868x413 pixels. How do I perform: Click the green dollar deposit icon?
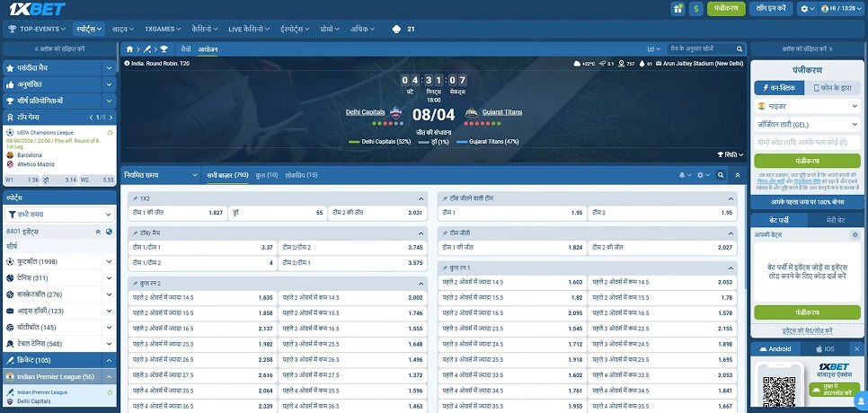695,9
